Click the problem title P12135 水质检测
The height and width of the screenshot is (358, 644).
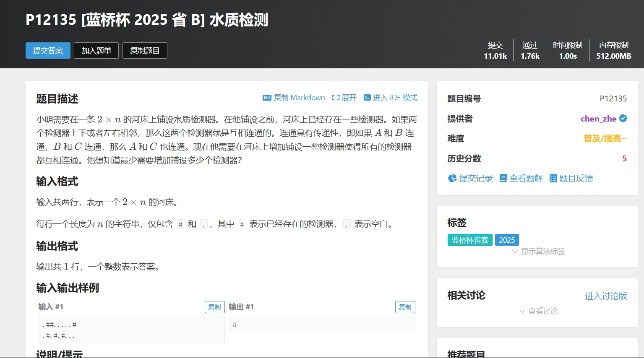[147, 20]
